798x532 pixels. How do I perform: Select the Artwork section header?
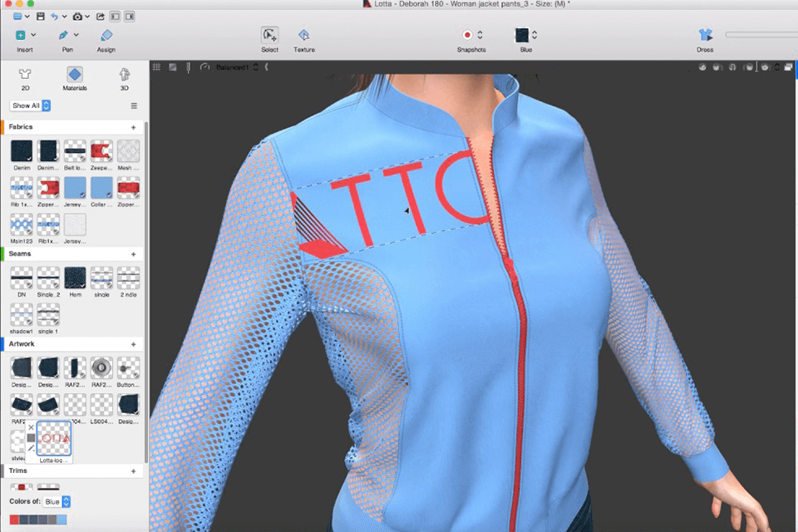tap(22, 344)
